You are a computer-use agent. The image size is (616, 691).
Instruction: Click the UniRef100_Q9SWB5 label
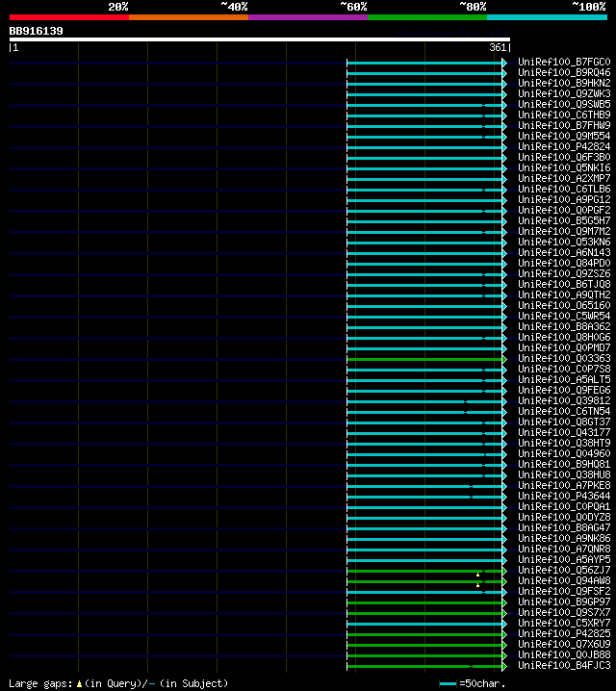tap(564, 105)
